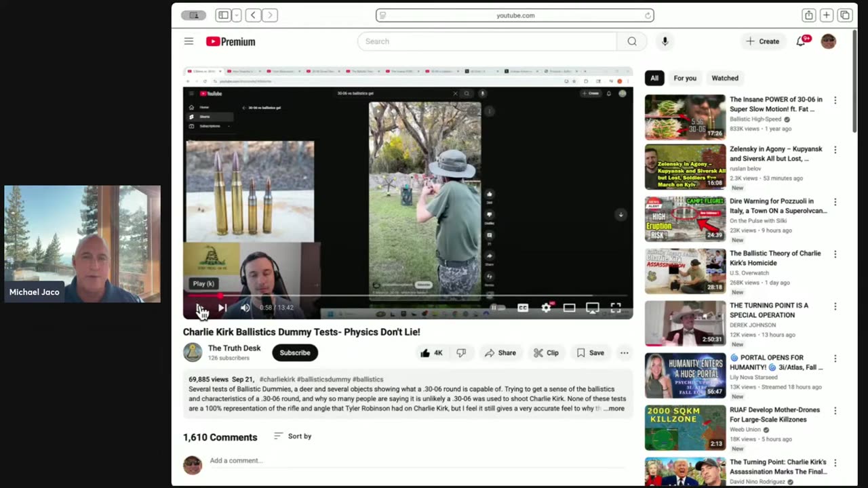The width and height of the screenshot is (868, 488).
Task: Toggle autoplay switch in player
Action: click(498, 308)
